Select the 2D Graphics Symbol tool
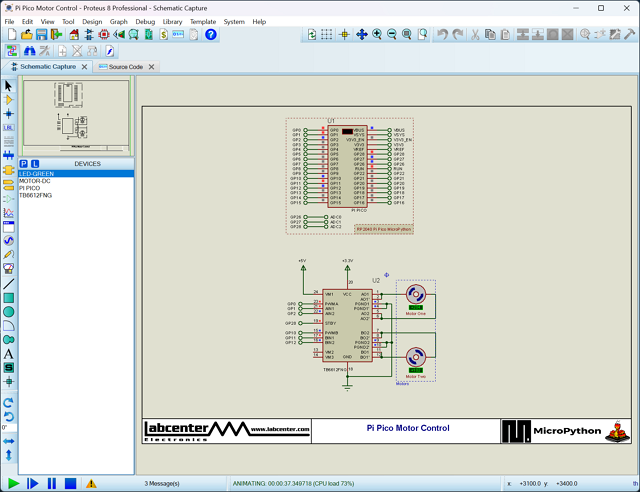The width and height of the screenshot is (640, 492). click(x=9, y=368)
